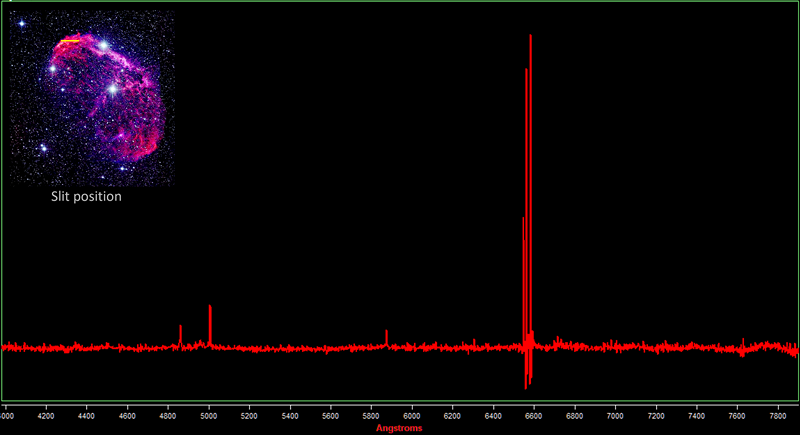Click the blue star in the thumbnail's top-left corner
800x435 pixels.
(22, 23)
